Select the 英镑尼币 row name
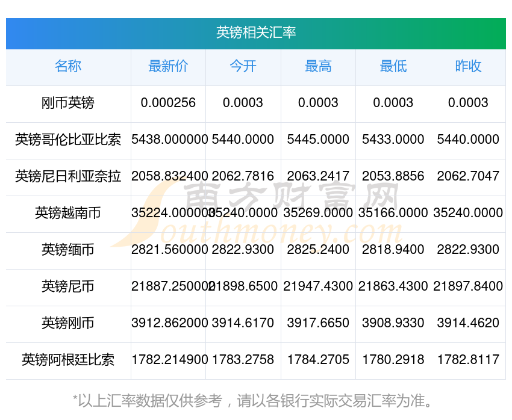Screen dimensions: 512x420 coord(68,286)
